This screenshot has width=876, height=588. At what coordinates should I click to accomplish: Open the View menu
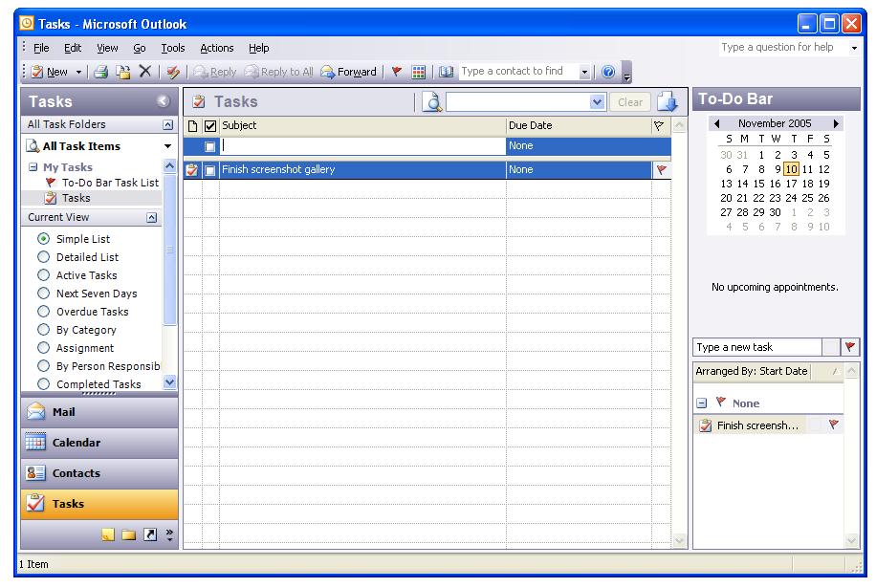pos(107,48)
